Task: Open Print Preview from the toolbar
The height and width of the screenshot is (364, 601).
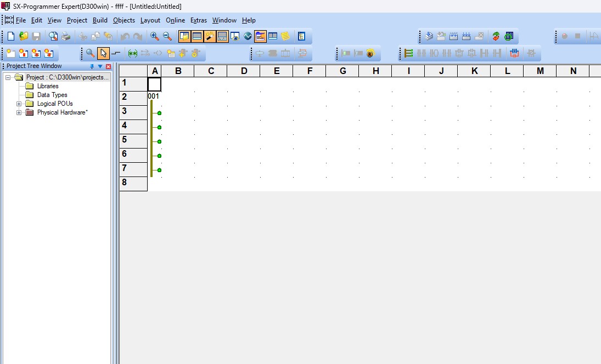Action: tap(53, 36)
